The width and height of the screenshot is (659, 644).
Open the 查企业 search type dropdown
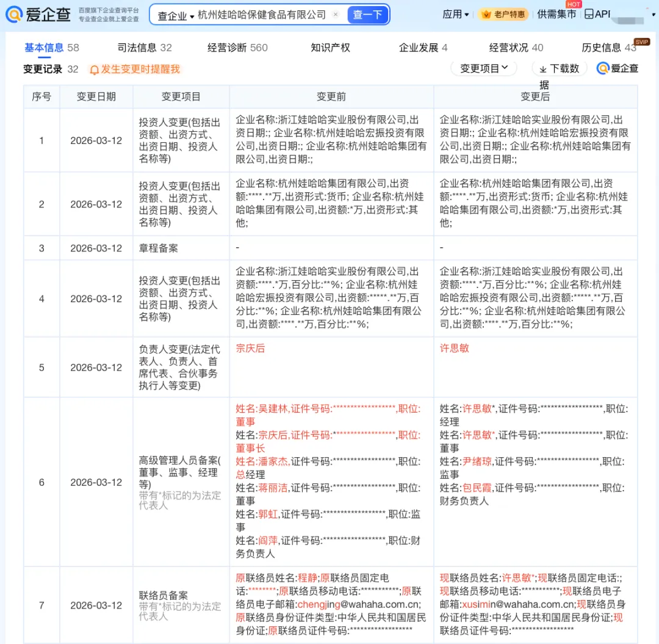[x=175, y=15]
